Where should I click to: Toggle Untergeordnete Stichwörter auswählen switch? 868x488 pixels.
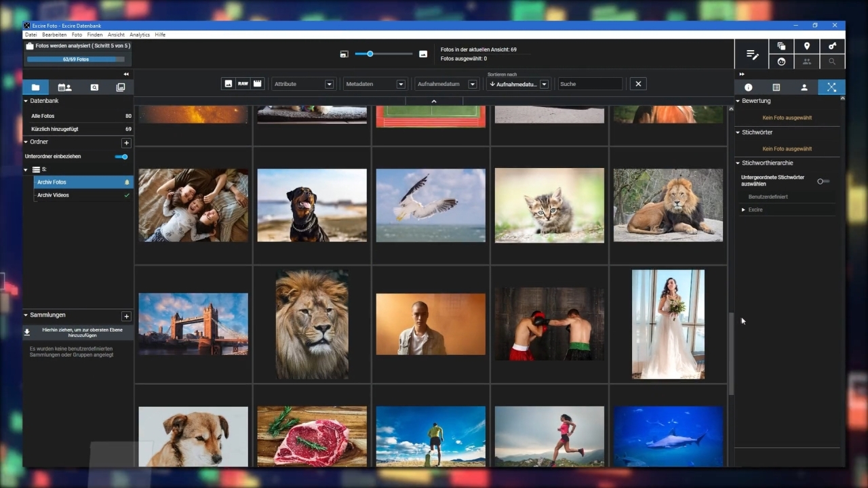(823, 182)
